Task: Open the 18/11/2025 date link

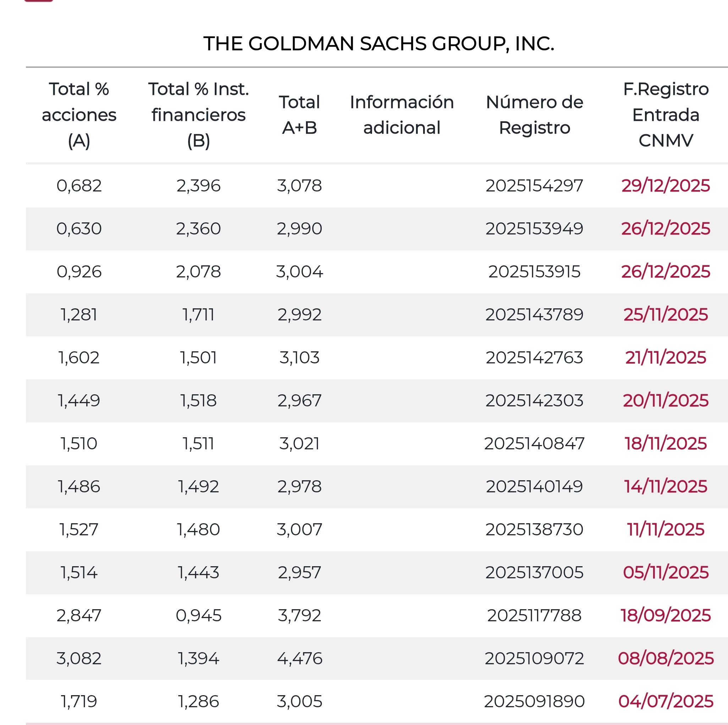Action: [x=666, y=443]
